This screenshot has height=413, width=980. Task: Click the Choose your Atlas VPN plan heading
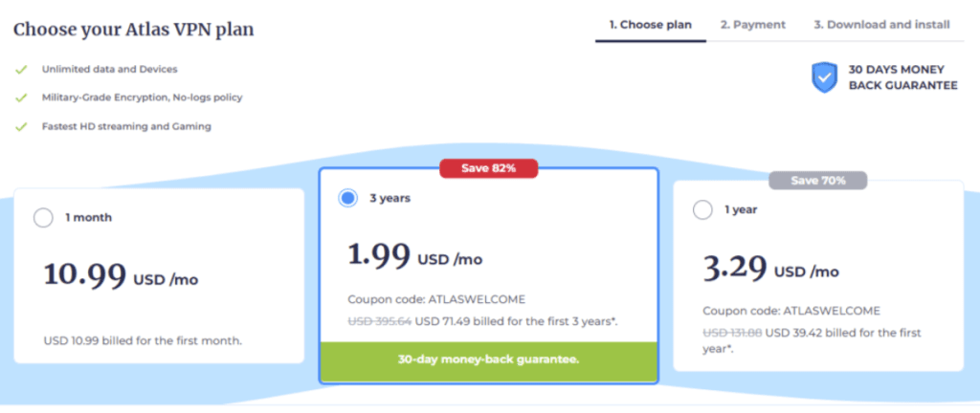point(134,30)
